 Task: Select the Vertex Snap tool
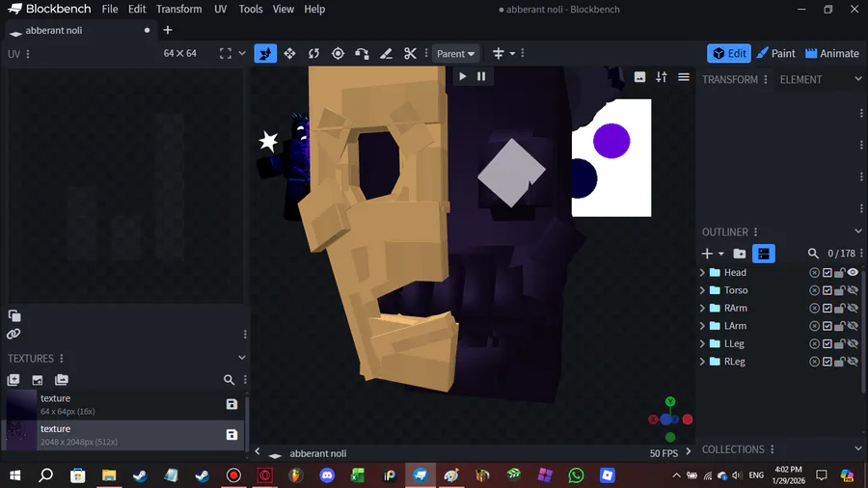(362, 54)
